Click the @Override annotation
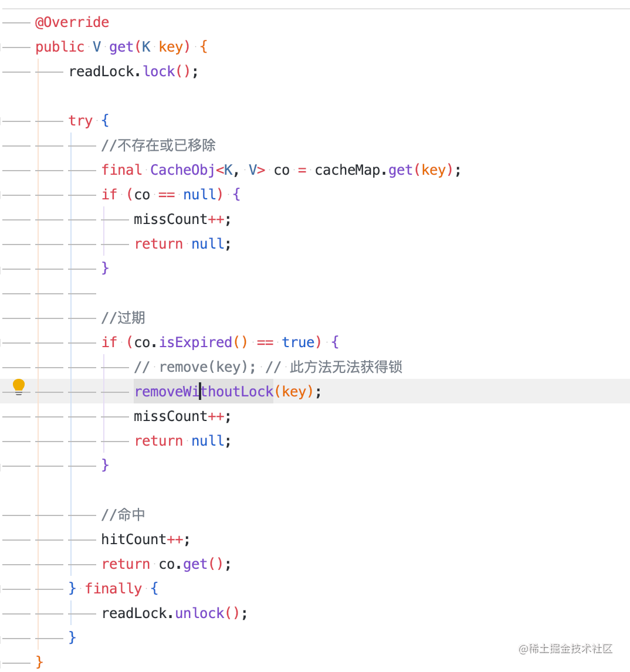This screenshot has height=672, width=630. point(72,22)
